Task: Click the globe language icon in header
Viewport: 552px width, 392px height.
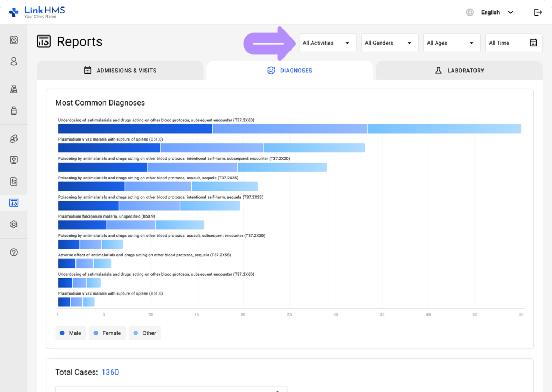Action: coord(470,12)
